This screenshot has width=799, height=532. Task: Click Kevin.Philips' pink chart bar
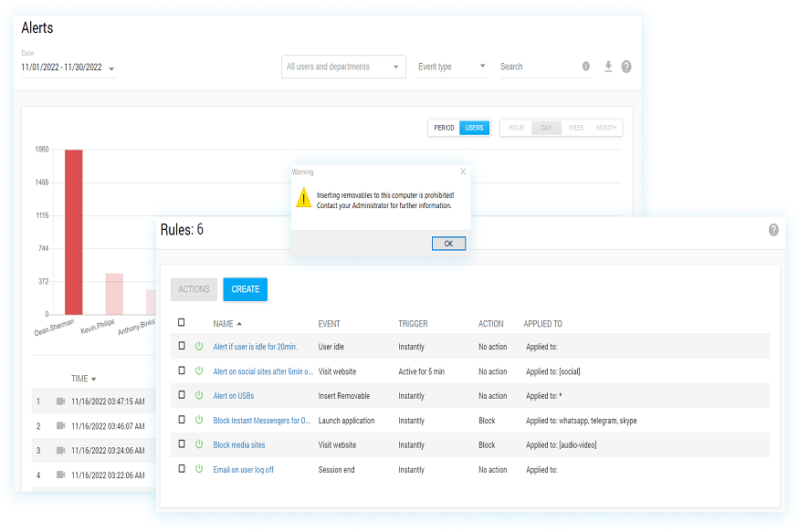[114, 294]
